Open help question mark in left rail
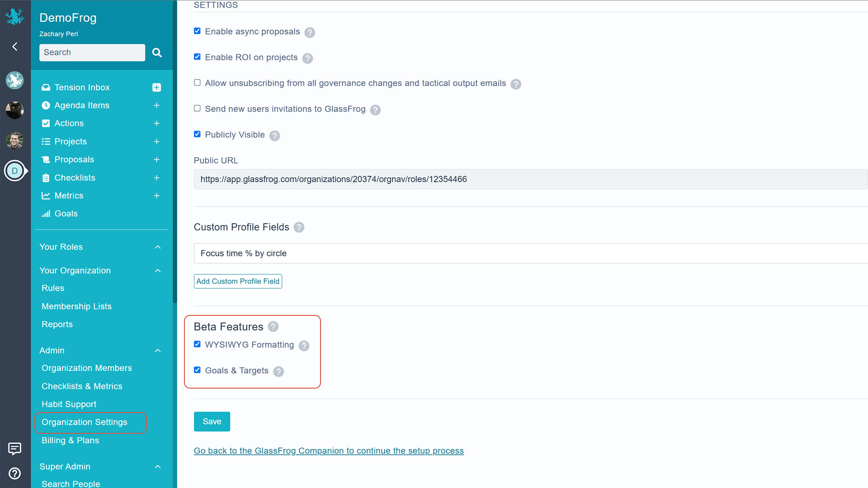Viewport: 868px width, 488px height. [14, 473]
